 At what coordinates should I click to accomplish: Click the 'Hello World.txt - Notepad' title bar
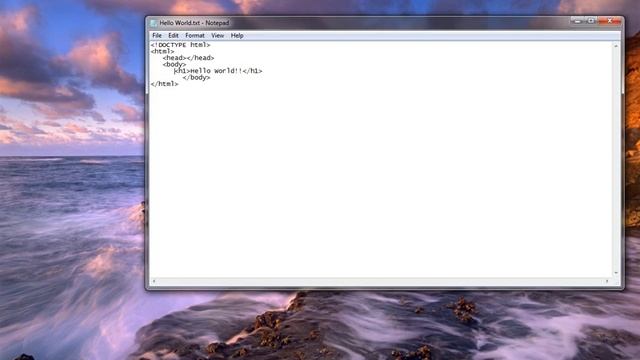pos(194,23)
